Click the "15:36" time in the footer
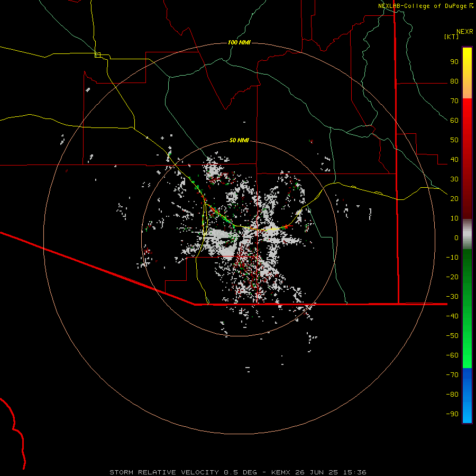Viewport: 476px width, 476px height. click(354, 472)
